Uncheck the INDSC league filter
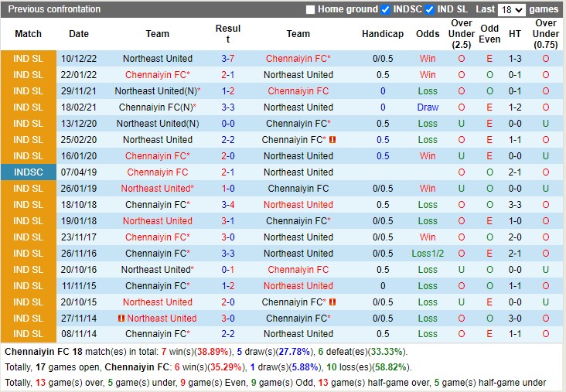566x392 pixels. coord(385,10)
